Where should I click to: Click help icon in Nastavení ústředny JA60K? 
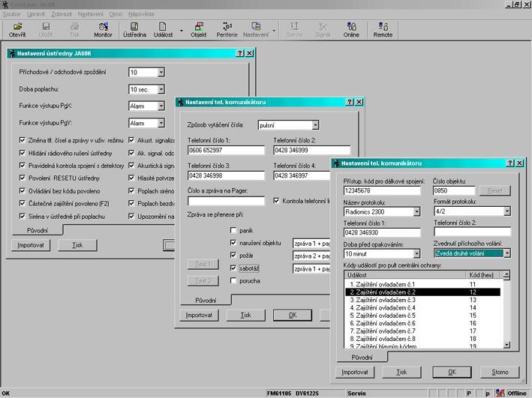[240, 53]
